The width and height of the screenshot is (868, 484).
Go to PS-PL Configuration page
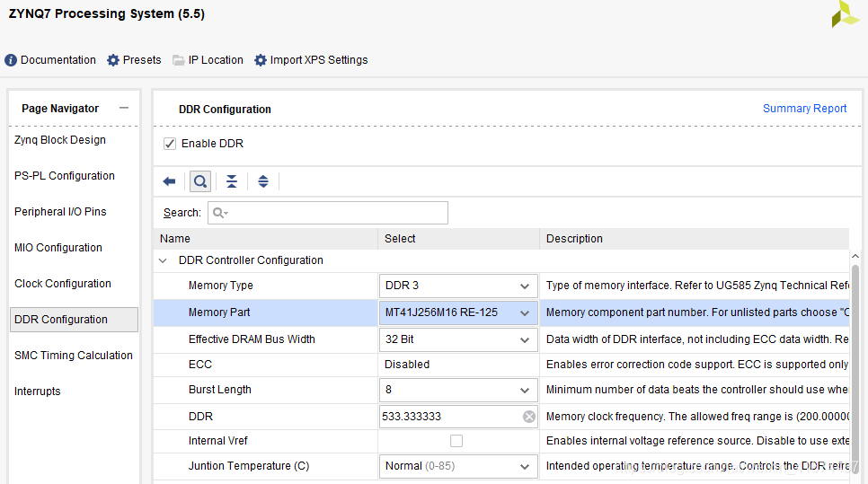tap(64, 176)
